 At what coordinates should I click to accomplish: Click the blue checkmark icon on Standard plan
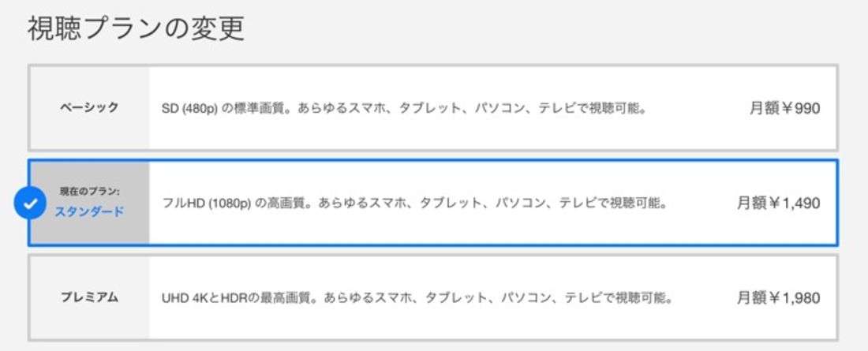(x=30, y=204)
